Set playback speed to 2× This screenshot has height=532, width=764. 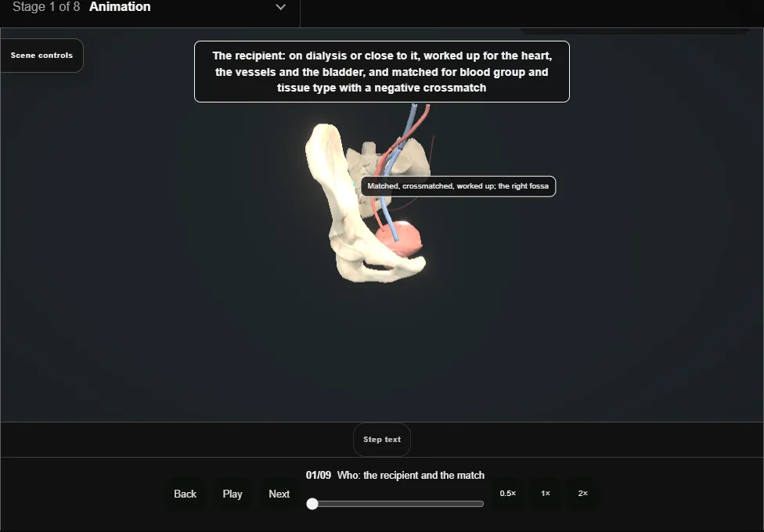click(582, 494)
